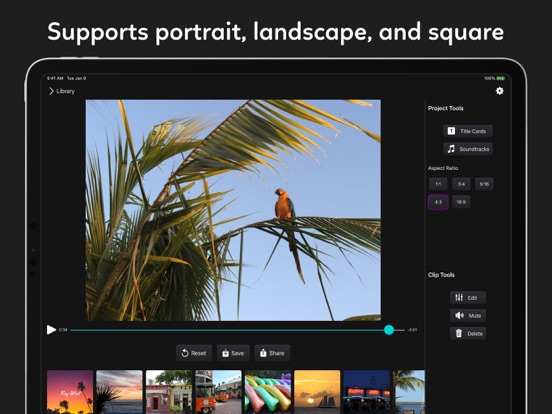Save the project
The height and width of the screenshot is (414, 552).
pos(233,353)
